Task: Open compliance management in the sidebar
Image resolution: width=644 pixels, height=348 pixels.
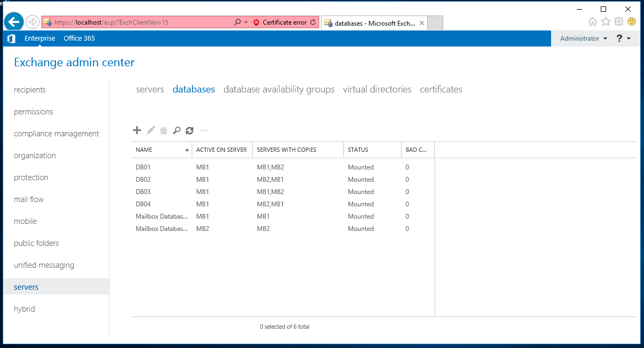Action: pos(56,134)
